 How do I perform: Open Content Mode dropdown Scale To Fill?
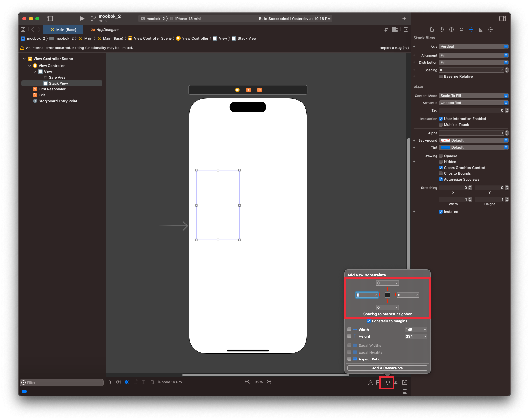(473, 96)
